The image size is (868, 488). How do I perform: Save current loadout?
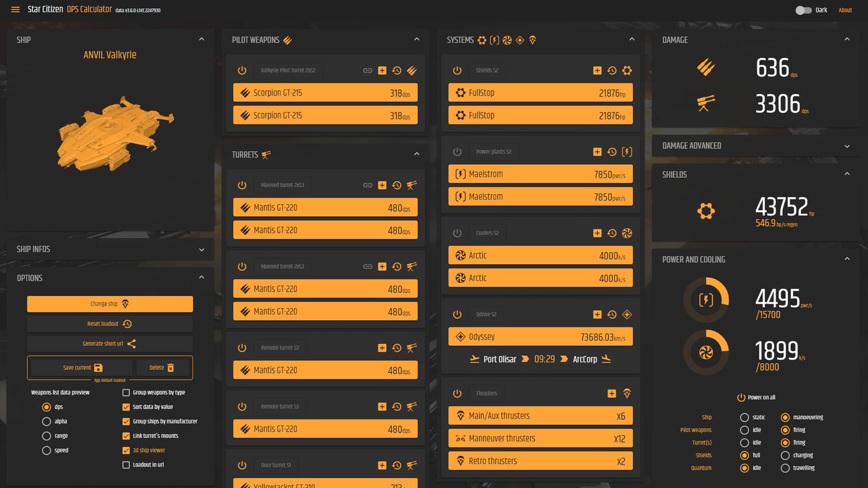coord(82,368)
